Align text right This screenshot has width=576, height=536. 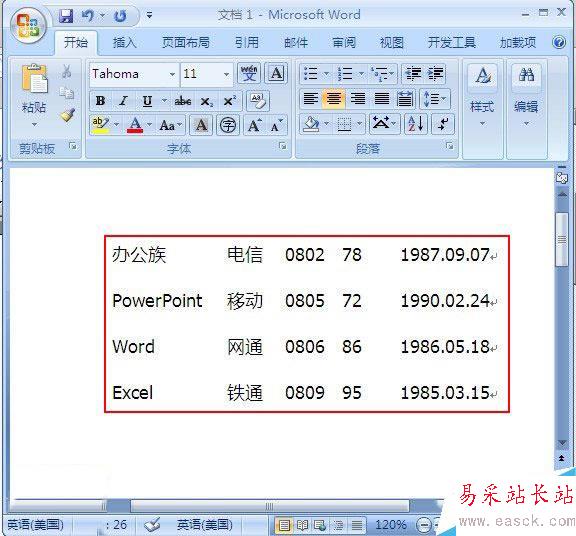(357, 99)
